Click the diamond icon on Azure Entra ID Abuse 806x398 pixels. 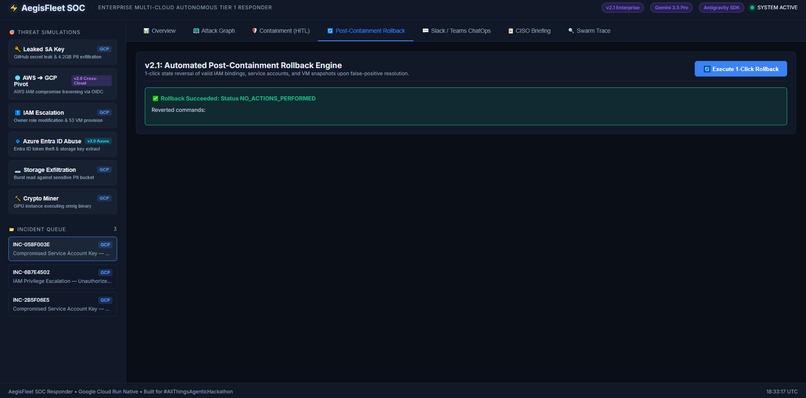[x=17, y=141]
